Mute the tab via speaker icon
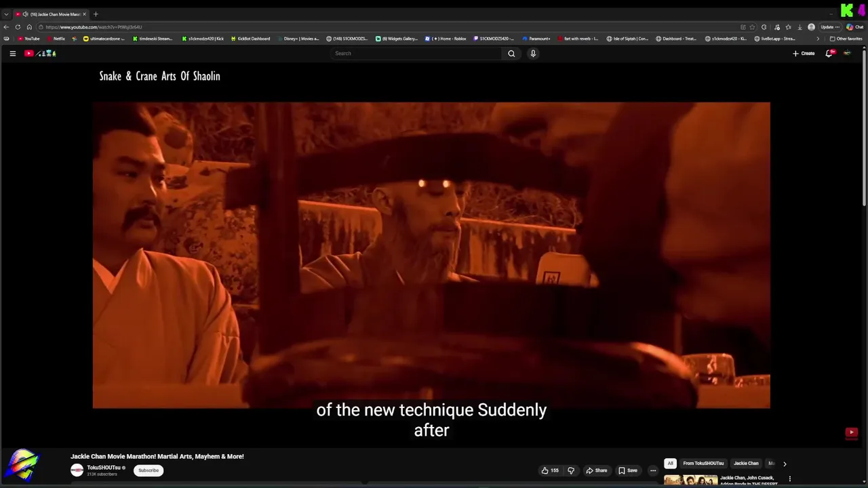Image resolution: width=868 pixels, height=488 pixels. pos(25,14)
